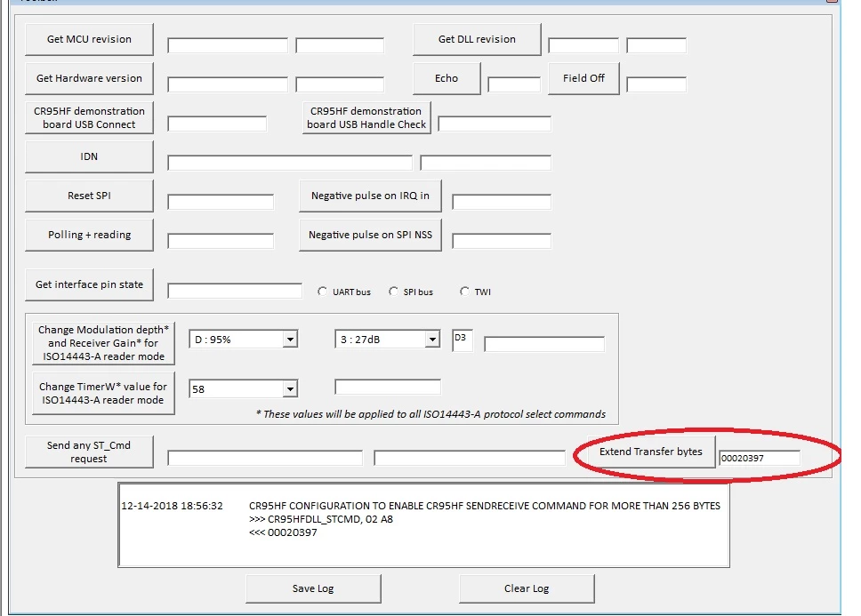861x616 pixels.
Task: Trigger Negative pulse on IRQ in
Action: (x=370, y=196)
